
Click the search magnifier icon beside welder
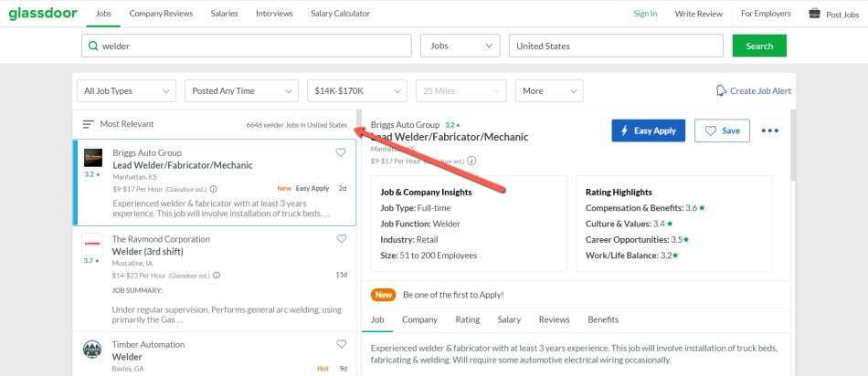point(93,46)
